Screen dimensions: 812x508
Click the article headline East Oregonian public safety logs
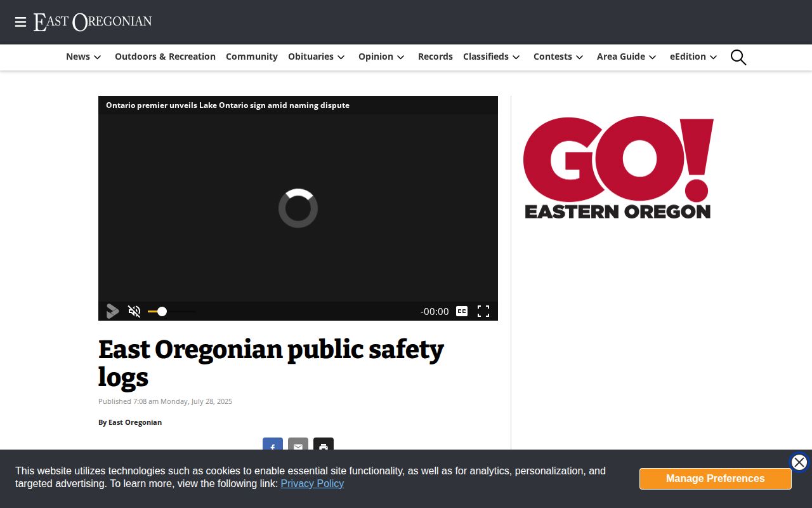click(x=271, y=363)
